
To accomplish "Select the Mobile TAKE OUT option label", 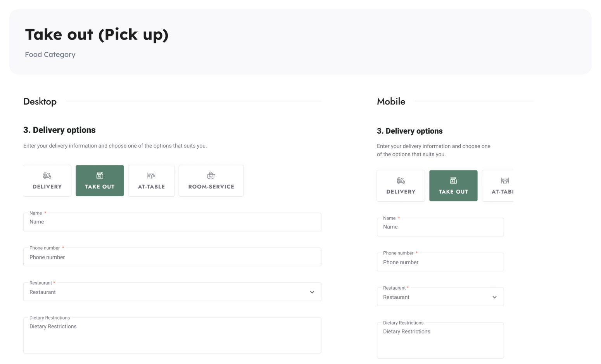I will click(453, 192).
